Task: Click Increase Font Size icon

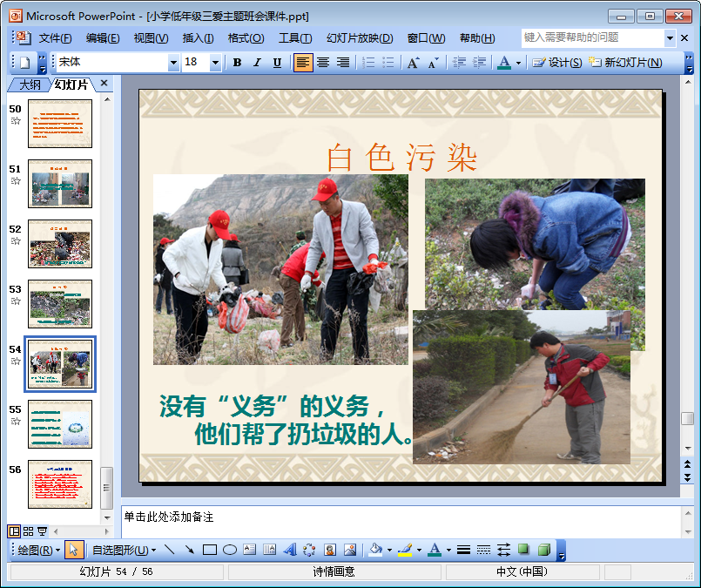Action: 413,63
